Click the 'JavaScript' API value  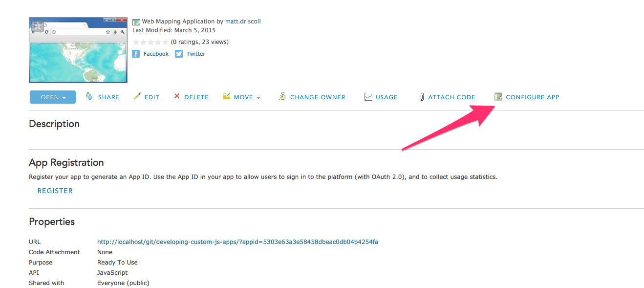click(x=112, y=273)
